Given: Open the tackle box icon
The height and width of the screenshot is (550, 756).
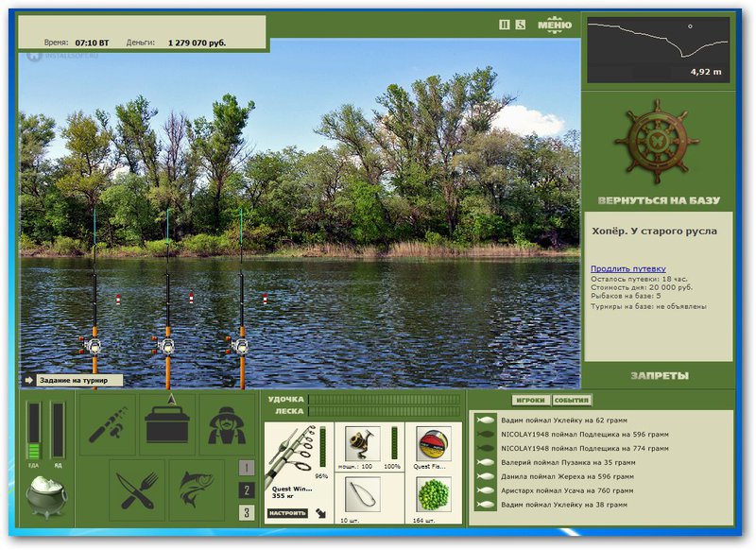Looking at the screenshot, I should 167,424.
